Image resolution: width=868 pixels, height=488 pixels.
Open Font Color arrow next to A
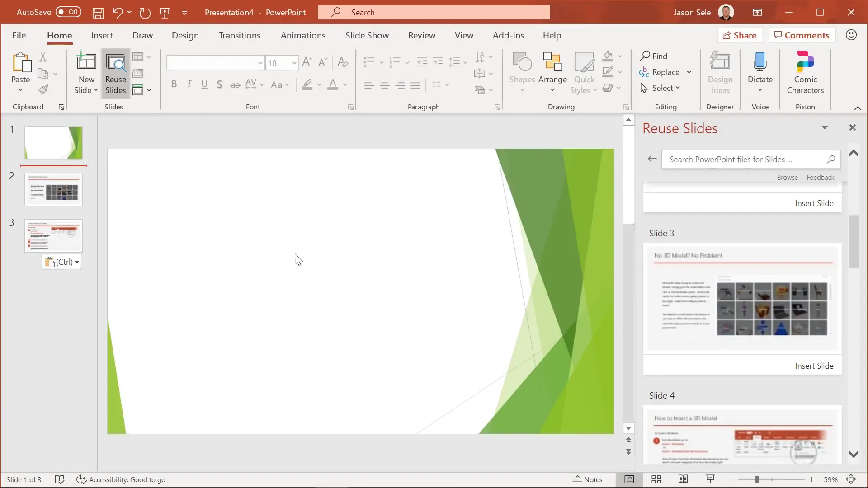point(345,84)
